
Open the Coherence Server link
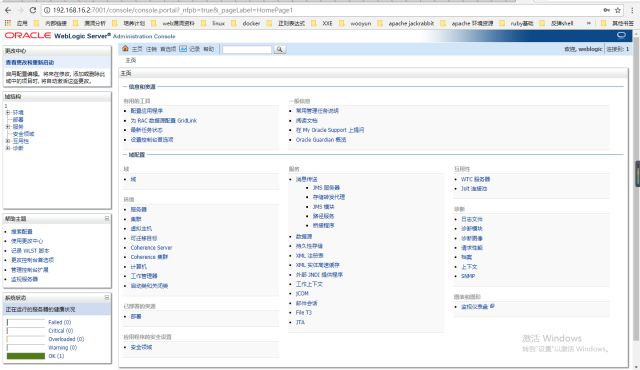tap(151, 248)
